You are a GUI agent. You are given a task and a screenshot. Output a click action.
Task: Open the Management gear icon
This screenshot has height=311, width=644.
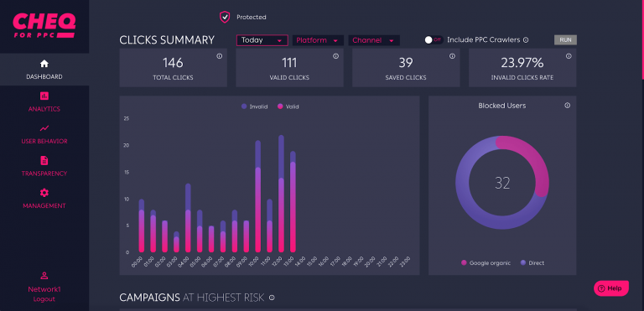[44, 193]
